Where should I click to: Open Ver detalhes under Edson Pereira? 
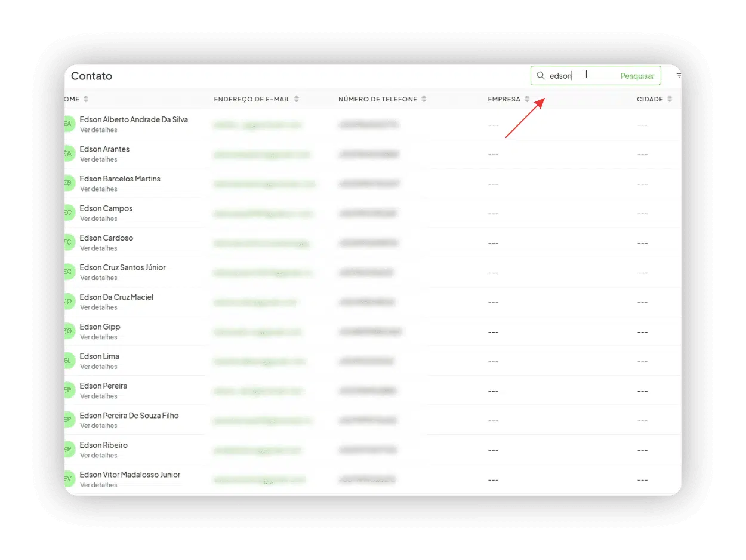point(98,396)
